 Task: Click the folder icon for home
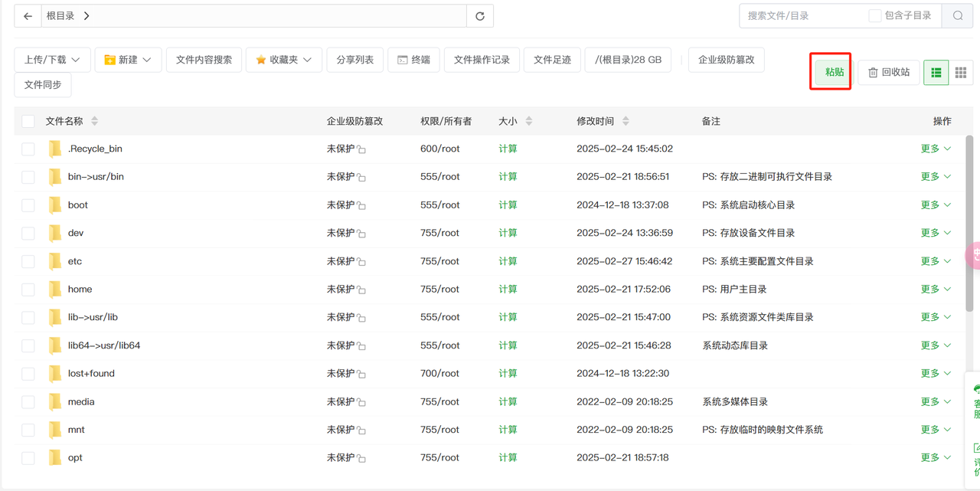[55, 289]
